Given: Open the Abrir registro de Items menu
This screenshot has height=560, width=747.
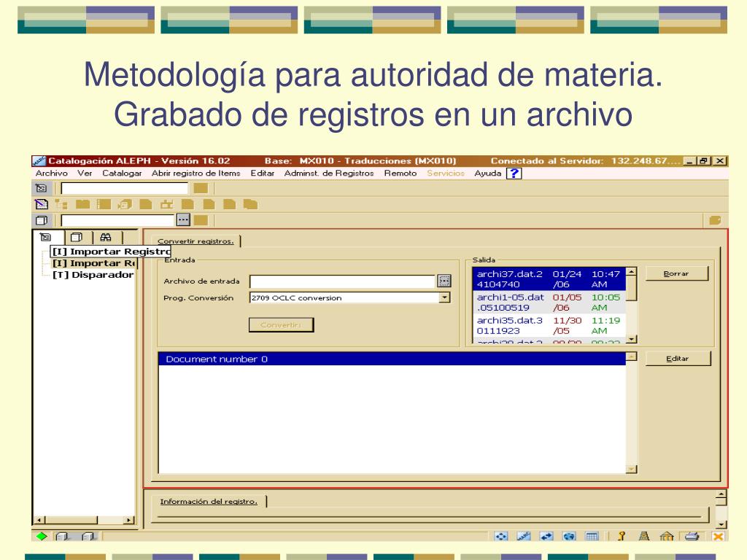Looking at the screenshot, I should tap(196, 174).
